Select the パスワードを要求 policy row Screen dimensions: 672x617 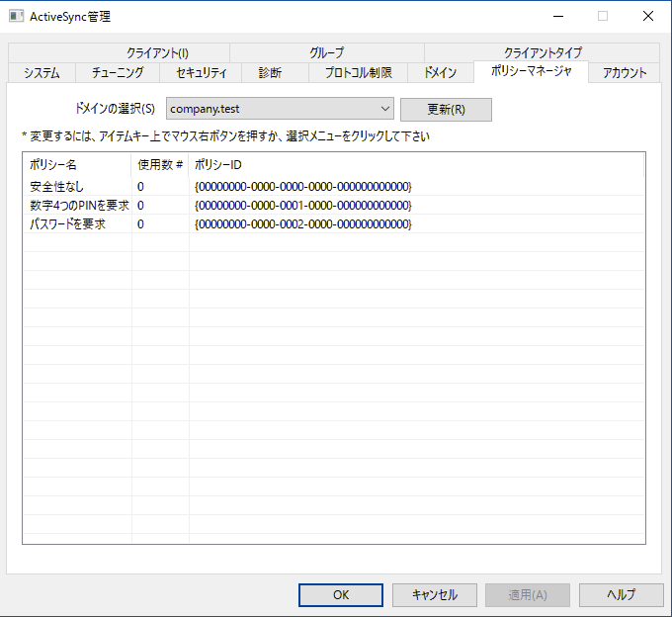pos(67,224)
